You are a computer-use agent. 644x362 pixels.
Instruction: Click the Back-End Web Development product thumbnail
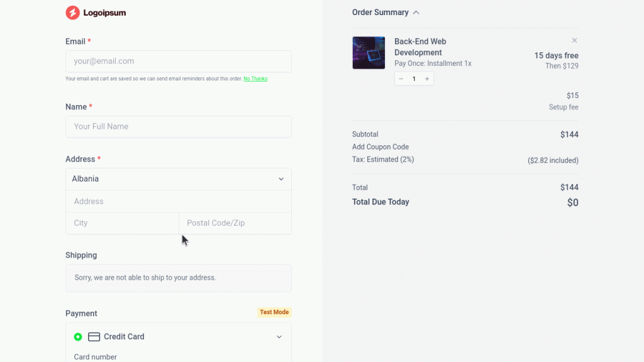tap(369, 52)
